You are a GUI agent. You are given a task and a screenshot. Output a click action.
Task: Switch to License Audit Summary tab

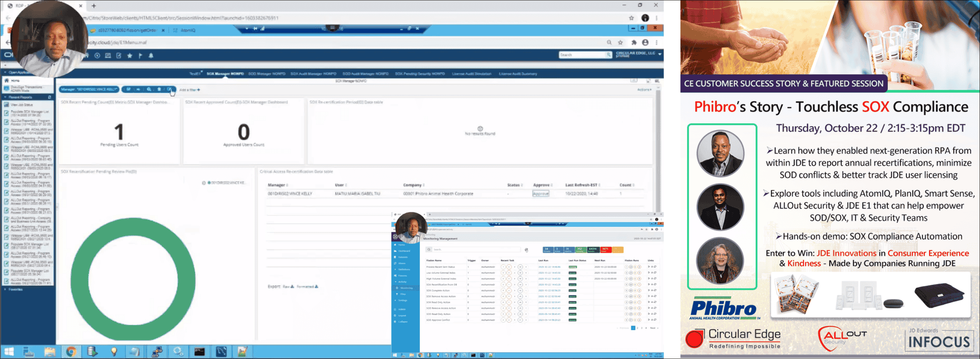518,74
